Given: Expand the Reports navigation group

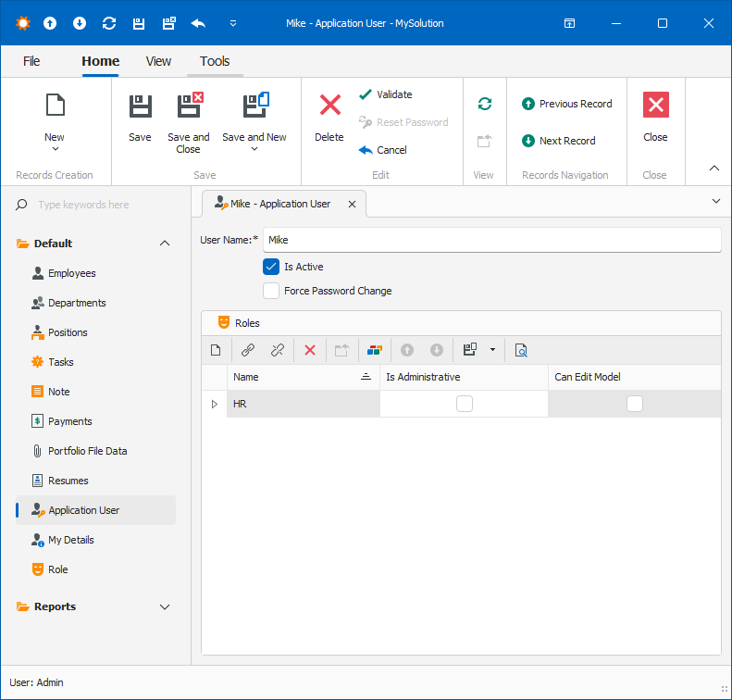Looking at the screenshot, I should [x=165, y=606].
